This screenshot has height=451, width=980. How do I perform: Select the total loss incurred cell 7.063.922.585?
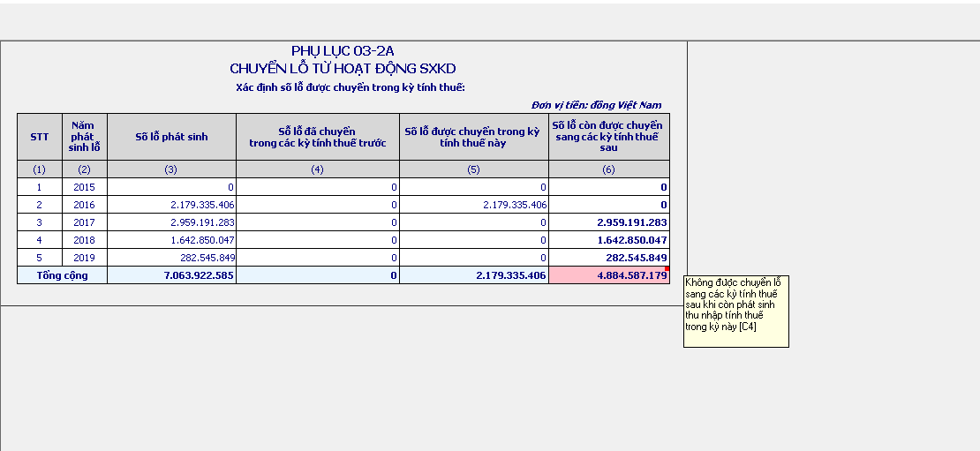pos(171,275)
